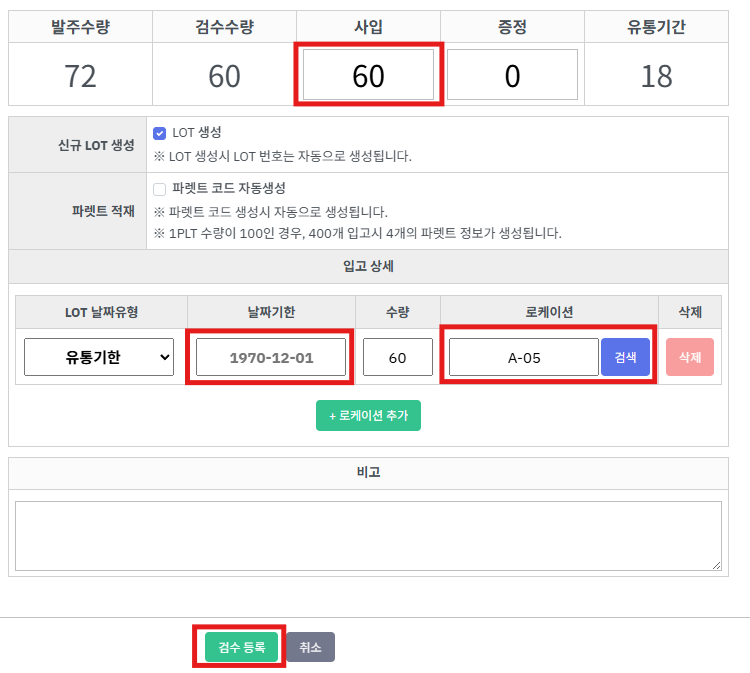Open the LOT 날짜유형 유통기한 dropdown
Screen dimensions: 750x673
click(x=99, y=357)
